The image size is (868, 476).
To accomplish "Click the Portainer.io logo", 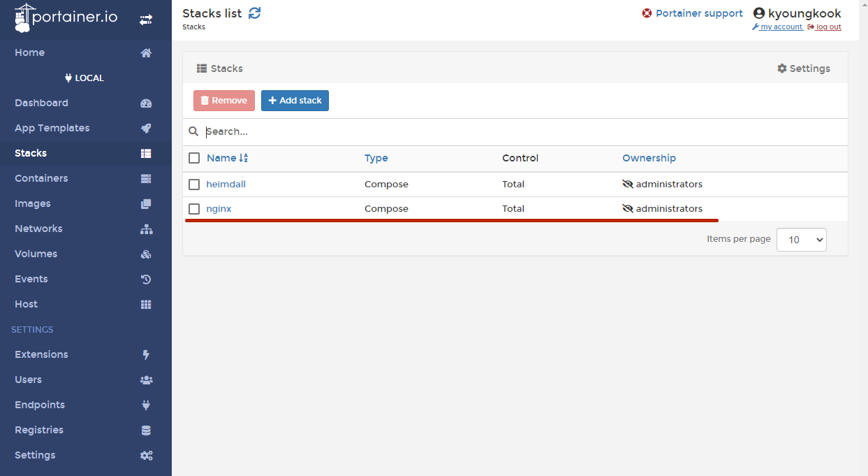I will coord(66,19).
